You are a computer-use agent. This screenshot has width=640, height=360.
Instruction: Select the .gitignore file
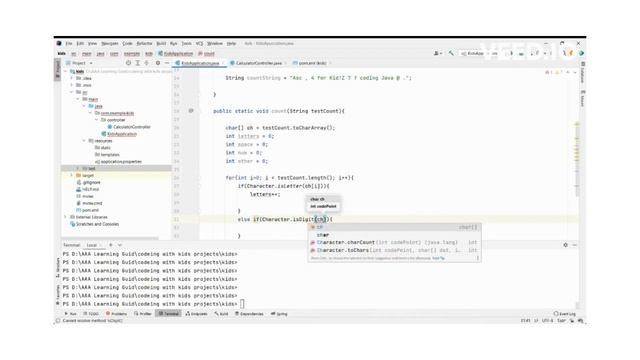pyautogui.click(x=88, y=182)
